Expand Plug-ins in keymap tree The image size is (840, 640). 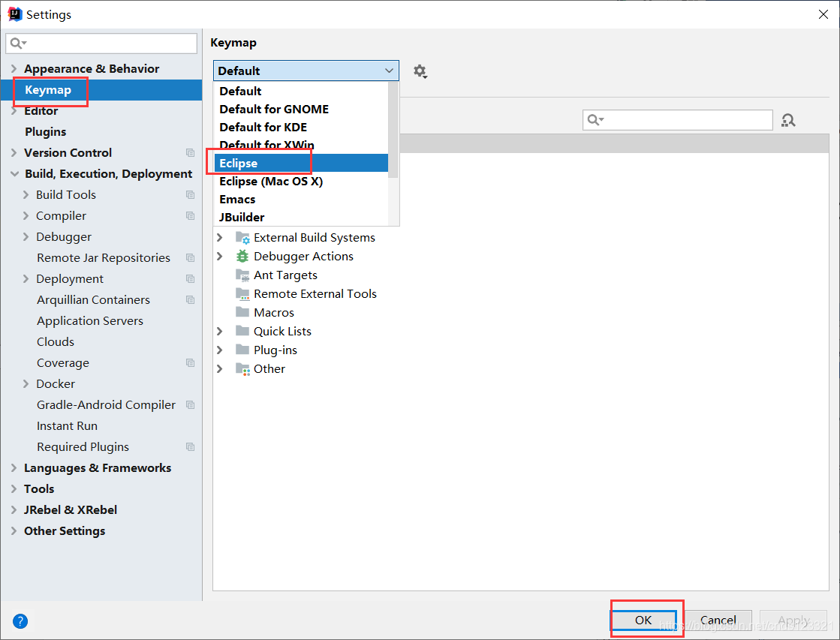[x=220, y=350]
